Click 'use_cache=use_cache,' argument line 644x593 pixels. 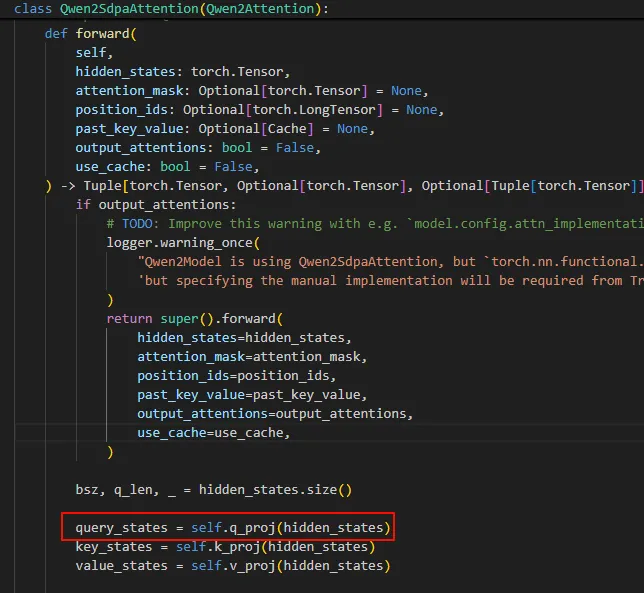coord(214,433)
